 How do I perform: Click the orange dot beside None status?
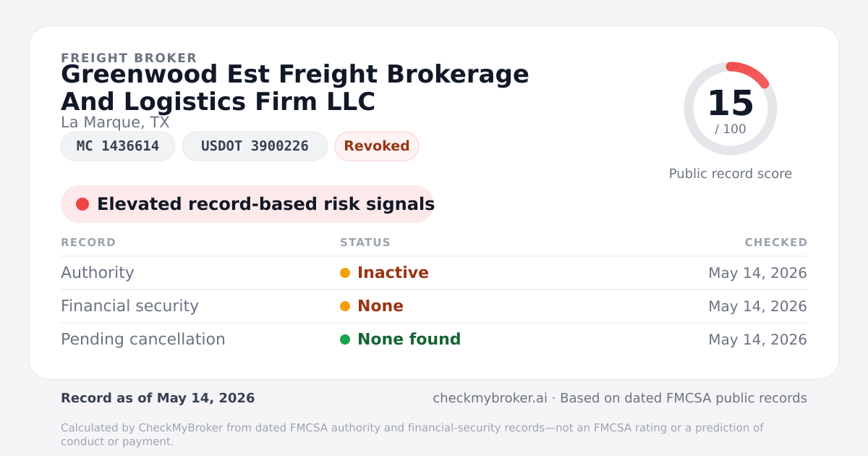345,306
